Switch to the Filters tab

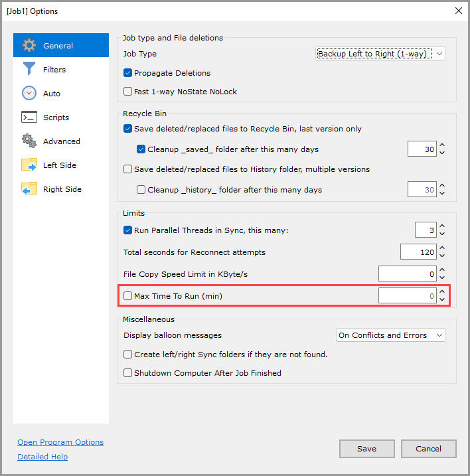(x=54, y=70)
